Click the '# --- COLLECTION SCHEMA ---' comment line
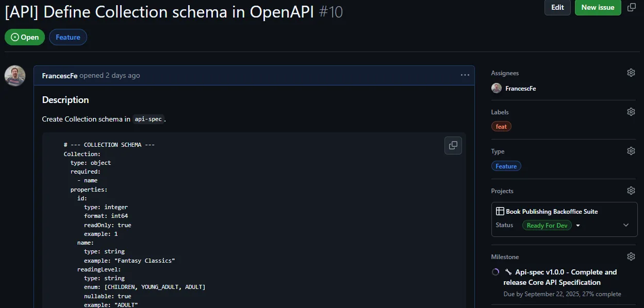Image resolution: width=644 pixels, height=308 pixels. pos(109,145)
